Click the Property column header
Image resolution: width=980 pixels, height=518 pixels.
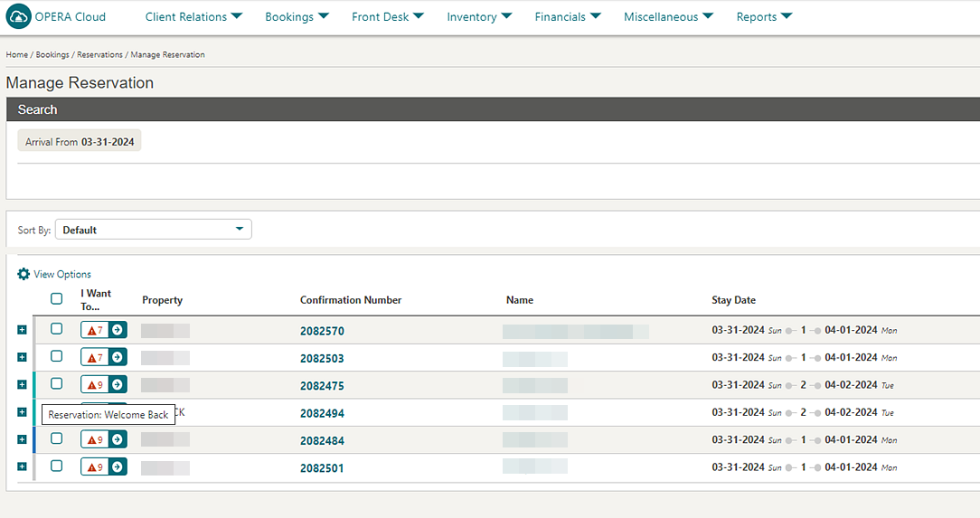click(x=163, y=300)
